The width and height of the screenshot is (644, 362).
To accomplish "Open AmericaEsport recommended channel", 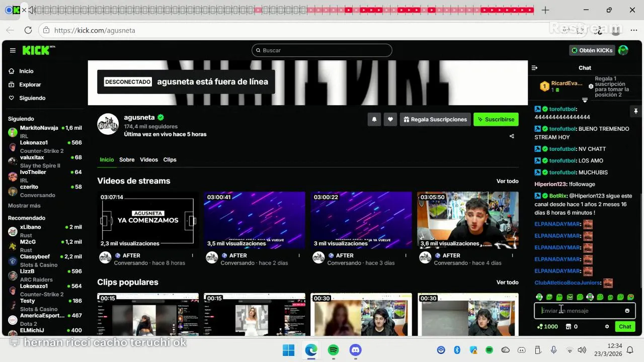I will [45, 319].
